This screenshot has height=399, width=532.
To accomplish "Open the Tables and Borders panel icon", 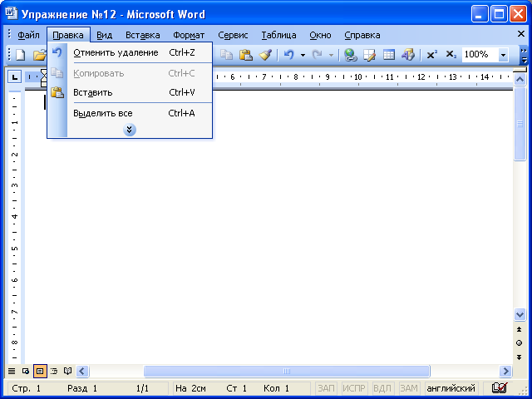I will pyautogui.click(x=369, y=55).
